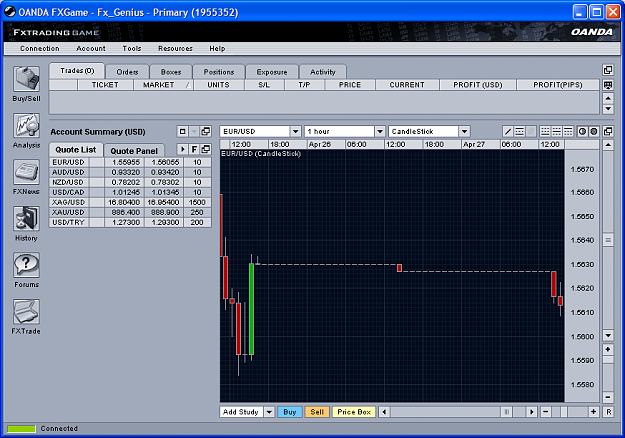
Task: Open the Connection menu
Action: [x=39, y=48]
